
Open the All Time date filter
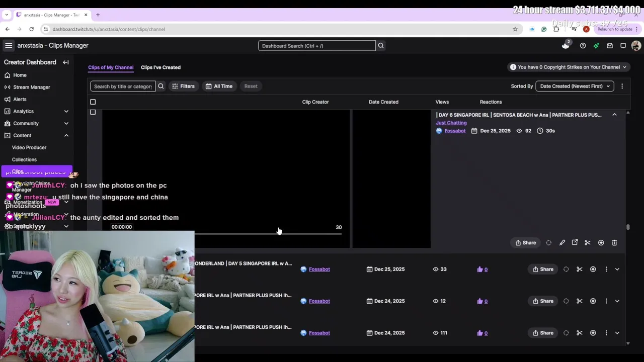[x=219, y=86]
